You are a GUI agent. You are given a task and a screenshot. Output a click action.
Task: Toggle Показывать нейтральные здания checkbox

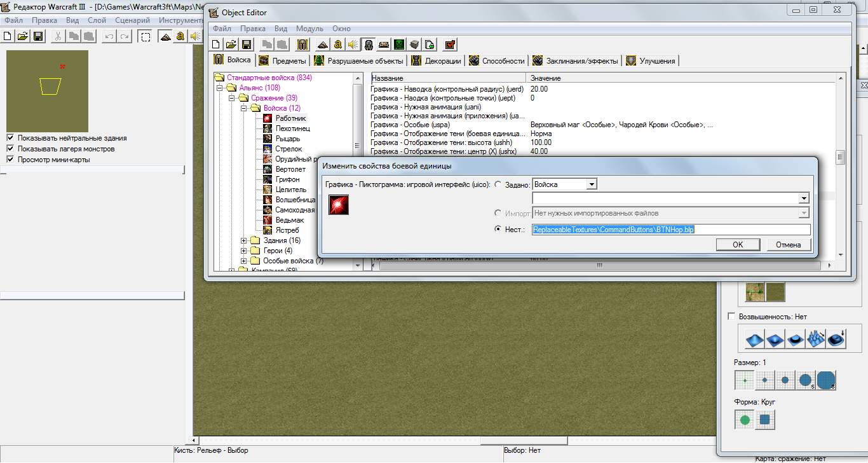[10, 138]
